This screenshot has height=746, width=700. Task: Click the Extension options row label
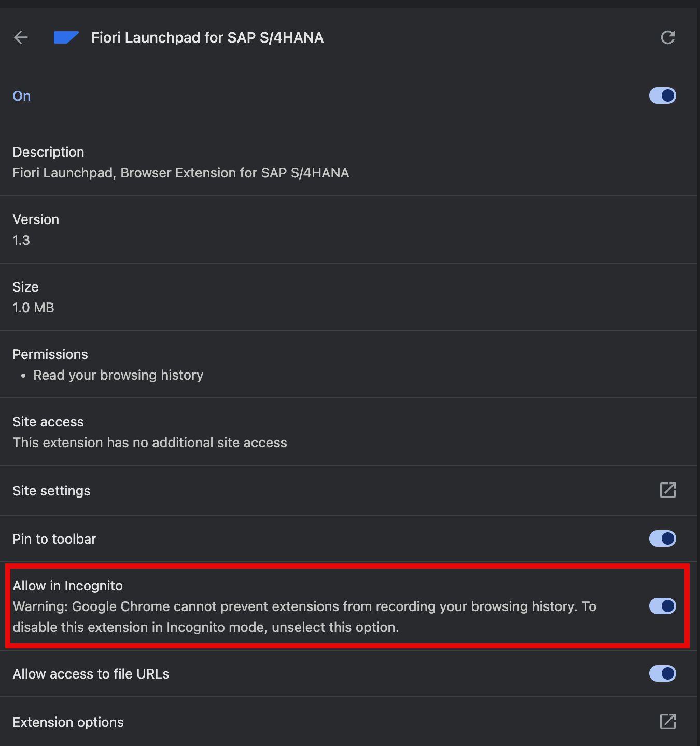pyautogui.click(x=68, y=722)
